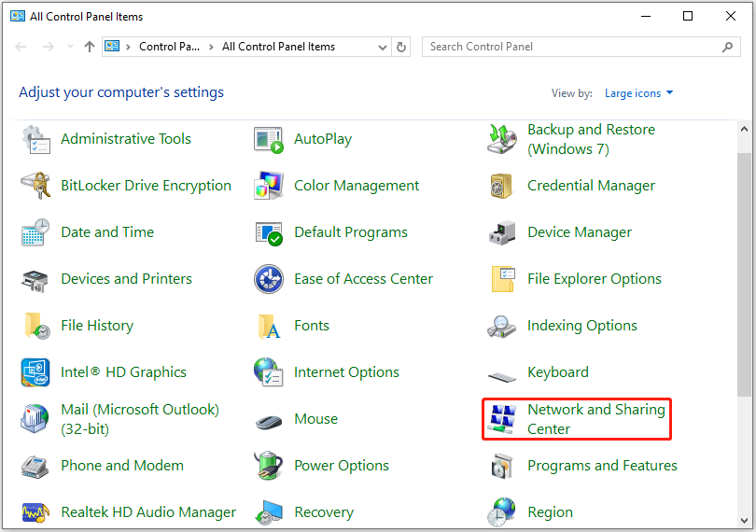Navigate back with the arrow
The image size is (756, 532).
point(21,47)
